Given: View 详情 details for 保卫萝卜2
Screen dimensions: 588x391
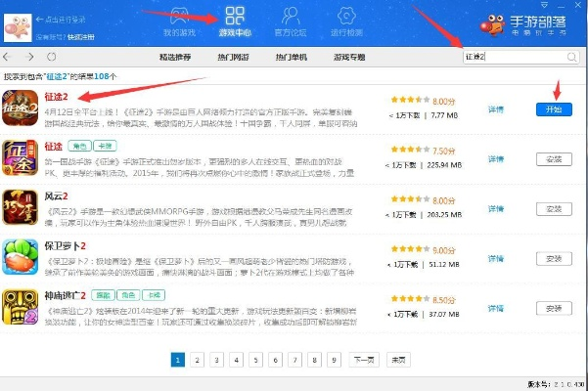Looking at the screenshot, I should click(x=496, y=258).
